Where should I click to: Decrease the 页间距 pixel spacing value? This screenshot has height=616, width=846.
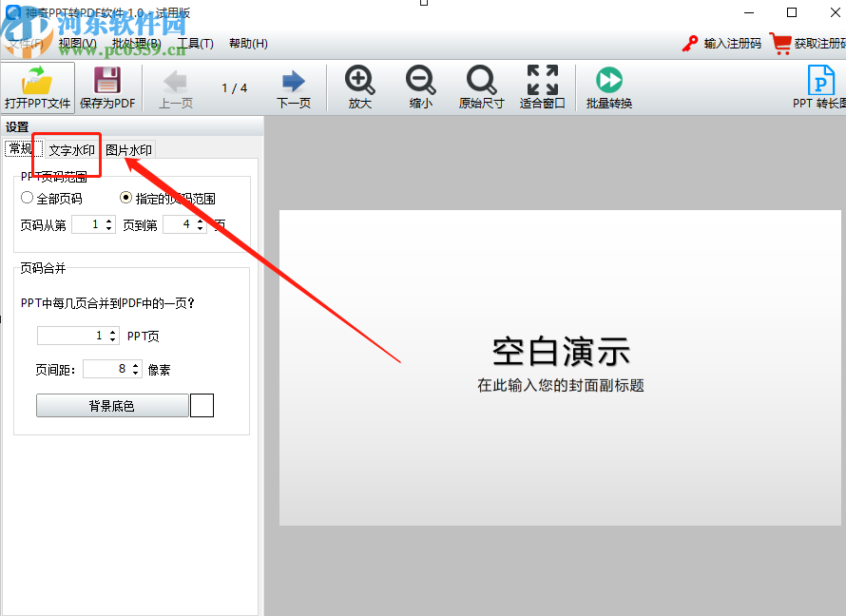(136, 373)
